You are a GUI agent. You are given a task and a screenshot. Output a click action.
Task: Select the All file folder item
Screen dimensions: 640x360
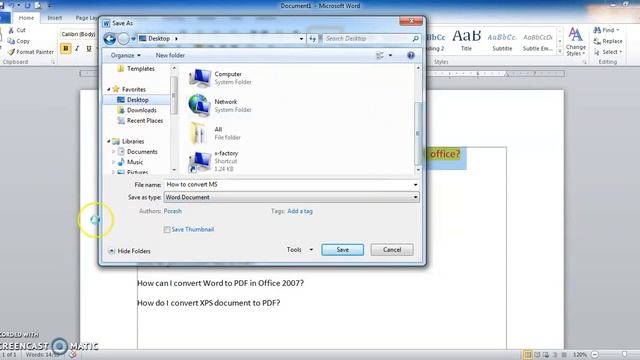(215, 133)
